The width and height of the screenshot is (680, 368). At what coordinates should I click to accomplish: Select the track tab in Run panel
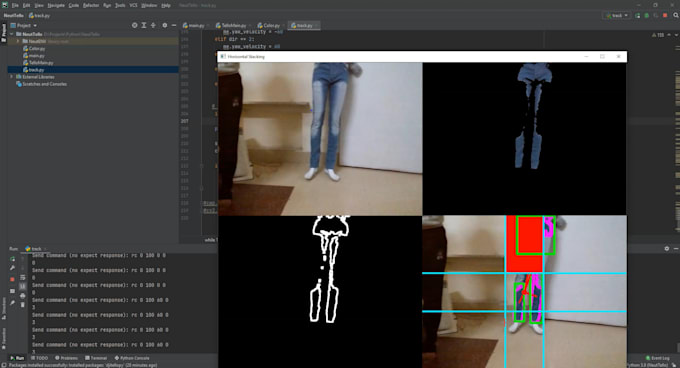coord(34,249)
